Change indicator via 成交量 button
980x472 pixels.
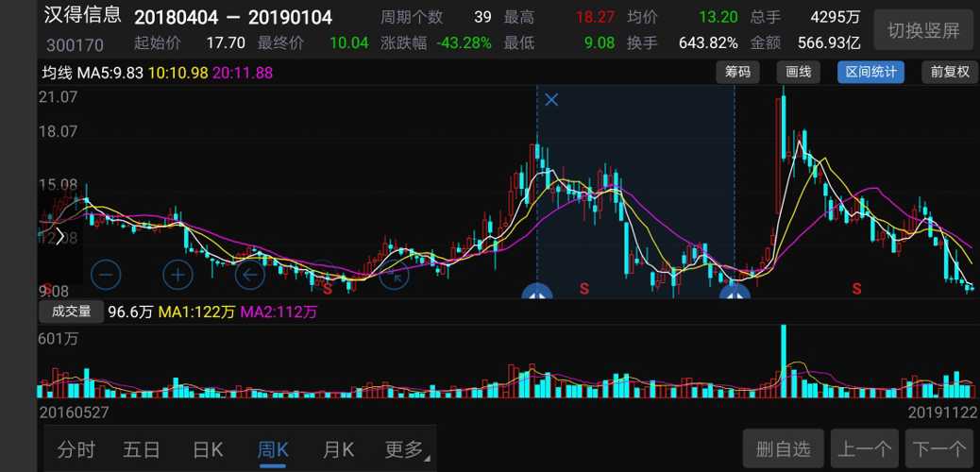click(x=71, y=312)
